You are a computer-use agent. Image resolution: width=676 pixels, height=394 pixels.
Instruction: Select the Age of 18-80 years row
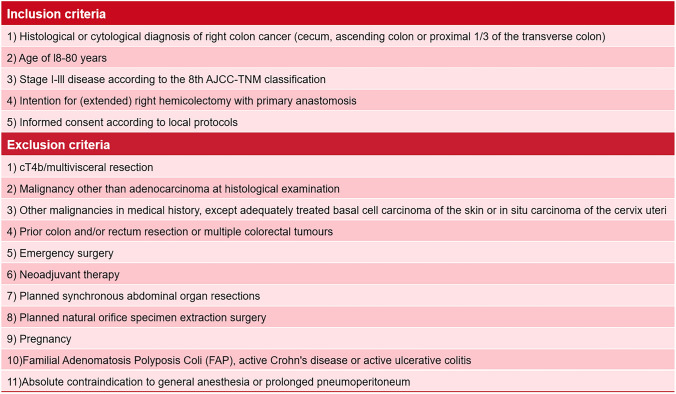point(338,58)
